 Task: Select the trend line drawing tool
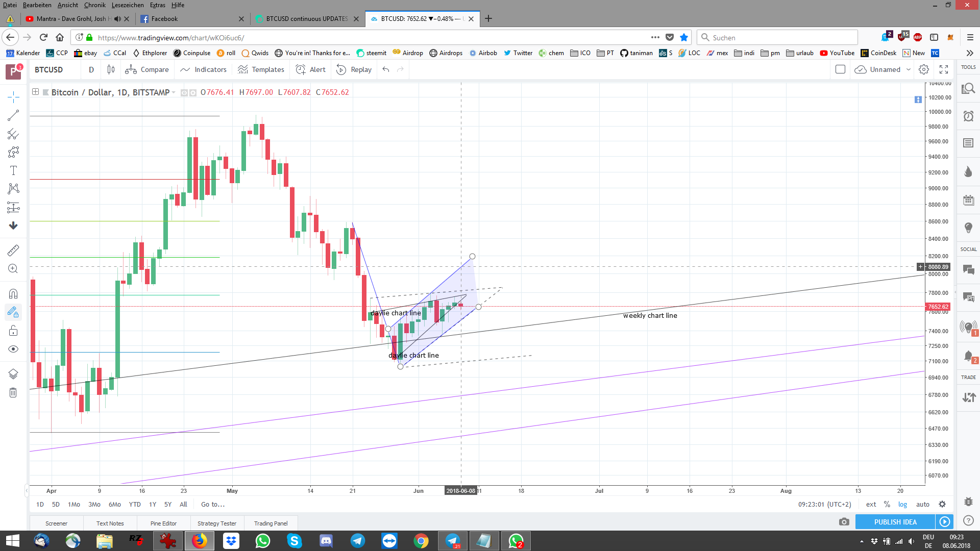pyautogui.click(x=13, y=116)
